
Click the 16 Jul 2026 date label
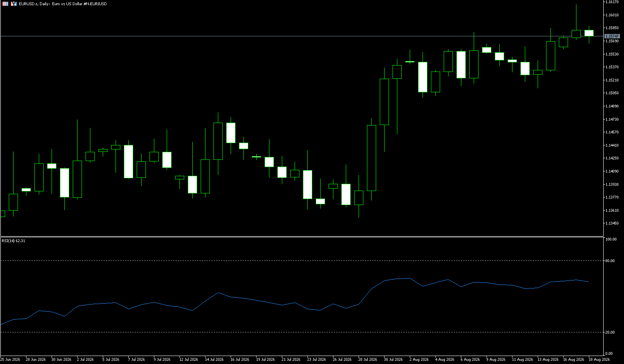click(x=239, y=360)
